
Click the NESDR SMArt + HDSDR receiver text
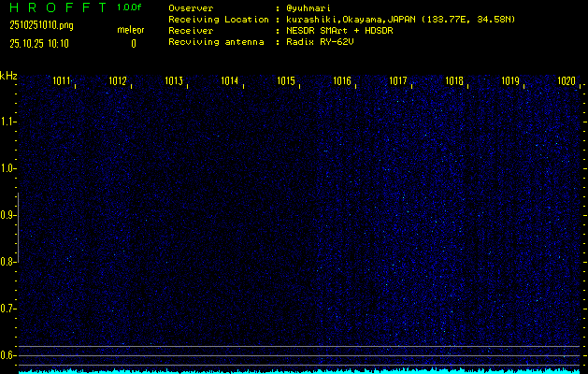tap(344, 30)
